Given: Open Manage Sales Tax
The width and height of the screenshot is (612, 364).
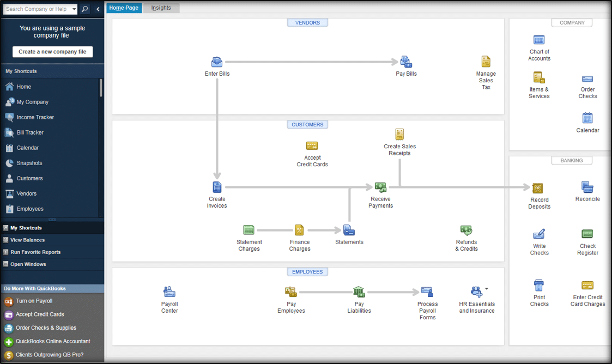Looking at the screenshot, I should [x=486, y=61].
